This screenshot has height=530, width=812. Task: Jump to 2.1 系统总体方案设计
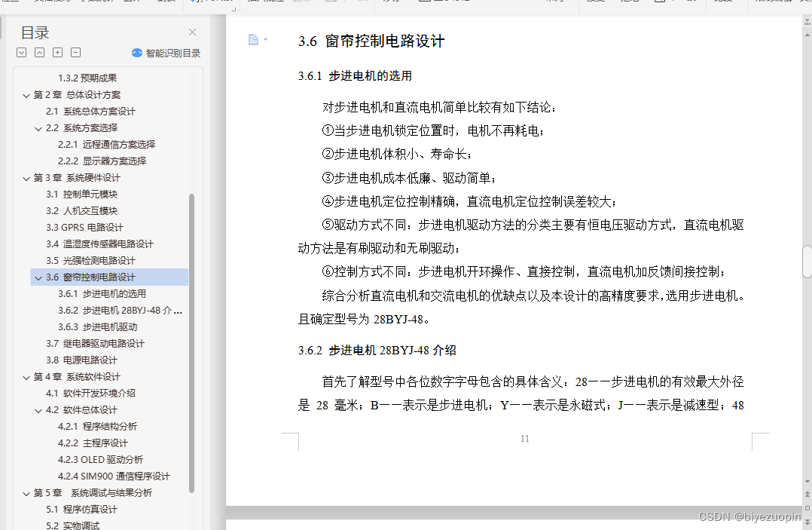coord(90,112)
